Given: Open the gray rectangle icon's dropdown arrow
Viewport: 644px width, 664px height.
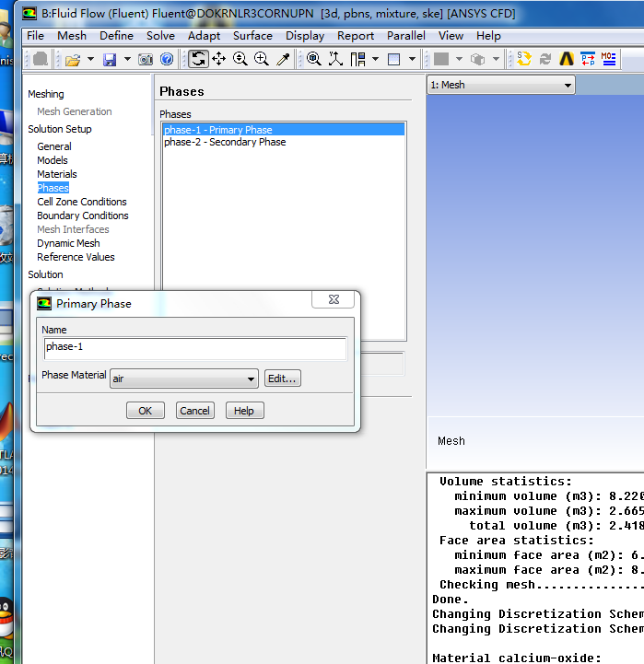Looking at the screenshot, I should (459, 59).
